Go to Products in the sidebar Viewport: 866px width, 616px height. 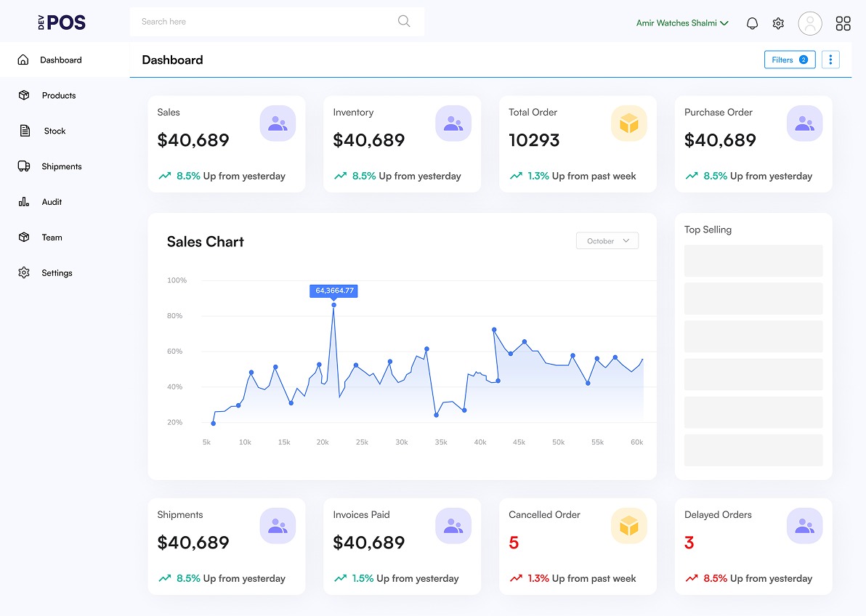point(58,95)
